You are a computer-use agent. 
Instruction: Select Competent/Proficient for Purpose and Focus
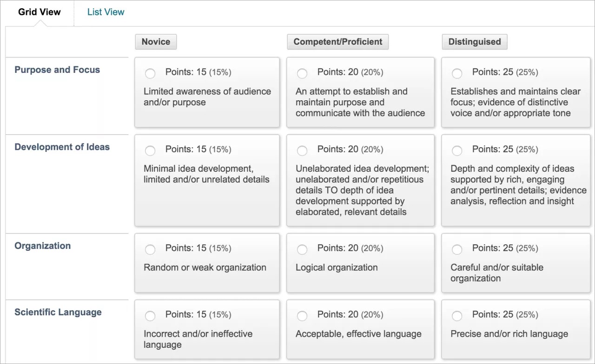pyautogui.click(x=302, y=73)
